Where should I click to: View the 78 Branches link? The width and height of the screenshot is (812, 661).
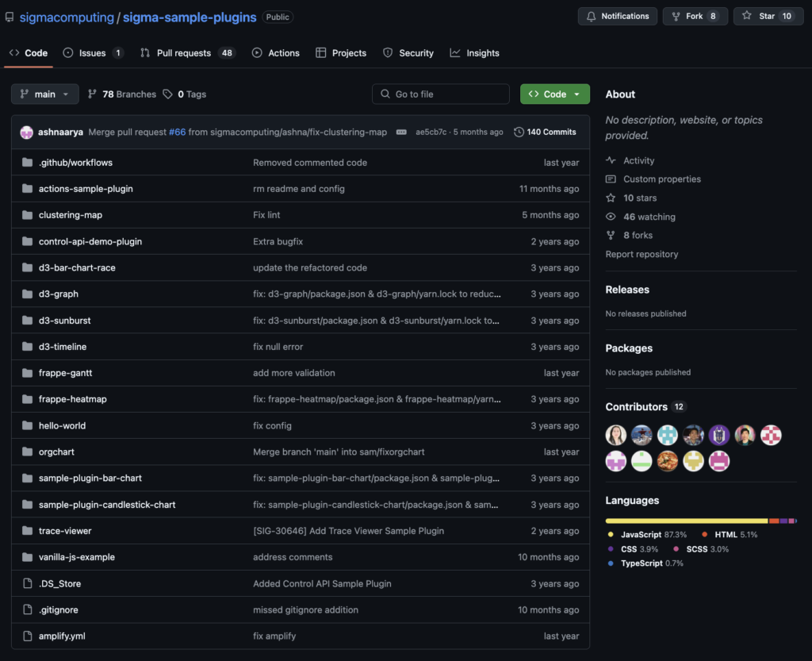point(122,94)
